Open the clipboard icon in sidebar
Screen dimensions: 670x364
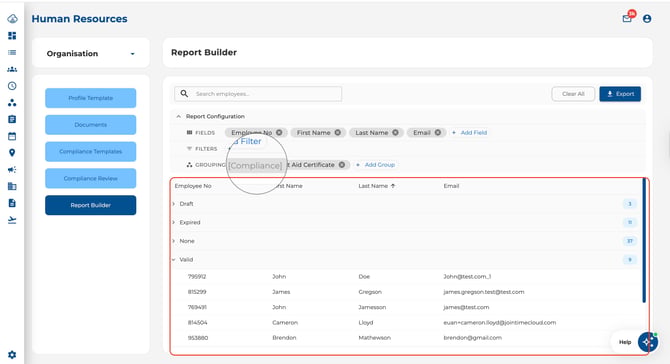pos(12,119)
